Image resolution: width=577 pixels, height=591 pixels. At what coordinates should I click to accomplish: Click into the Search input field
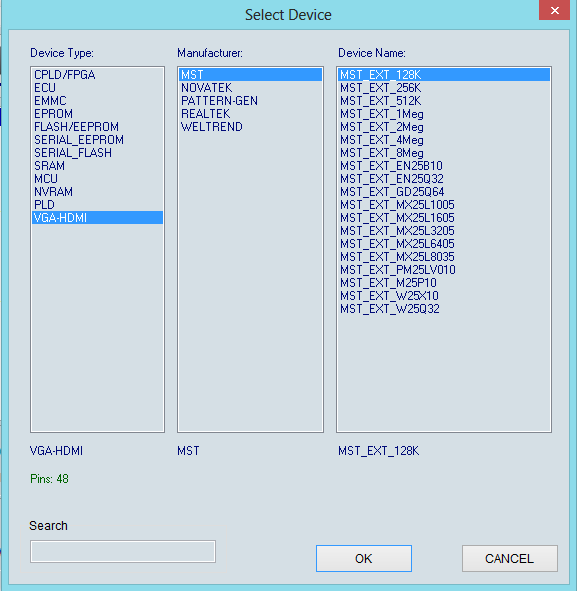click(123, 551)
